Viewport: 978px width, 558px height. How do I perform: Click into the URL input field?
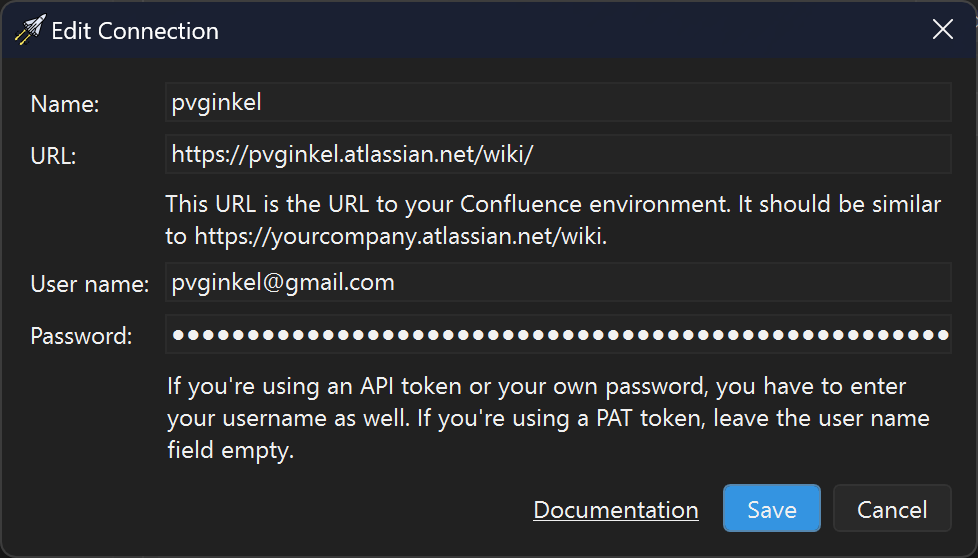(558, 154)
